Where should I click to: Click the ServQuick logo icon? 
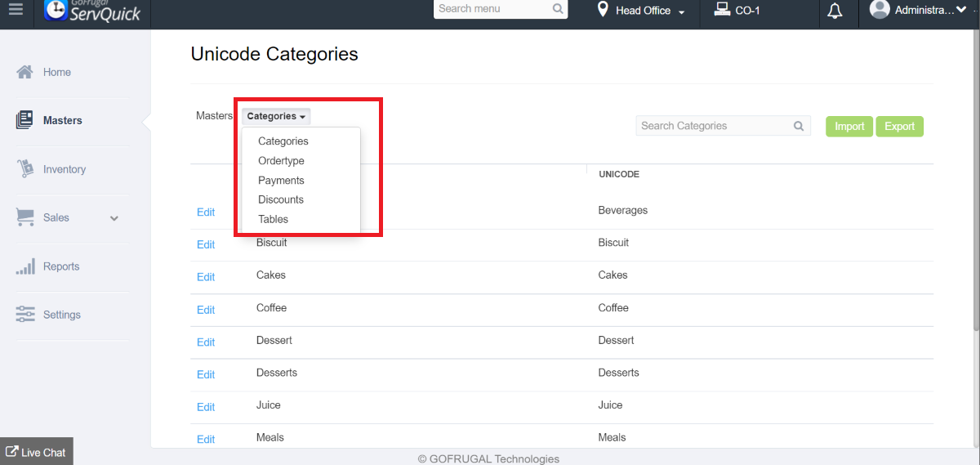(56, 10)
